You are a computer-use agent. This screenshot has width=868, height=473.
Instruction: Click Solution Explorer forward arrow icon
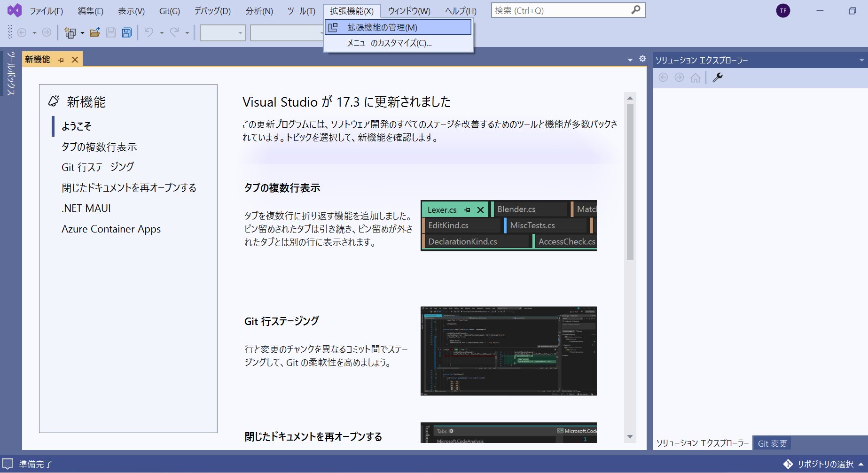[679, 78]
